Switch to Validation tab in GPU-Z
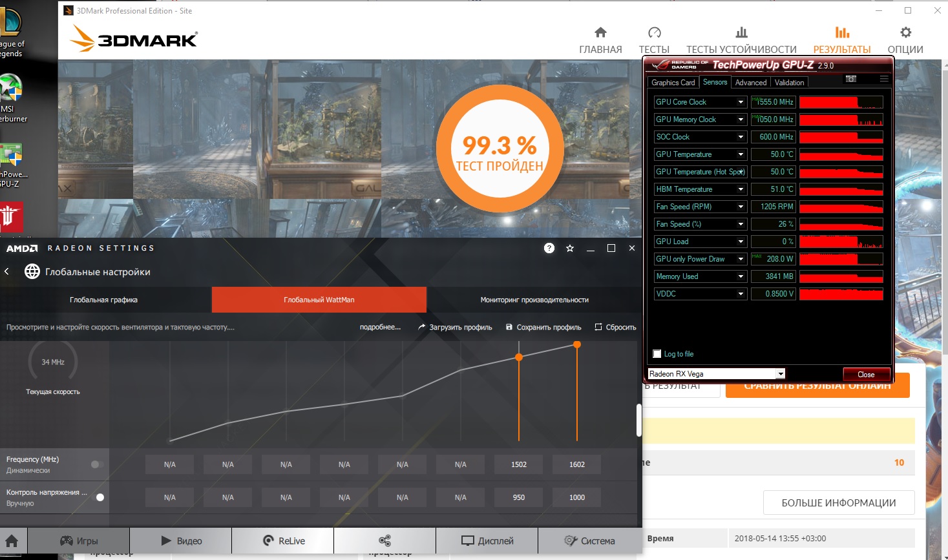Image resolution: width=948 pixels, height=560 pixels. coord(789,82)
